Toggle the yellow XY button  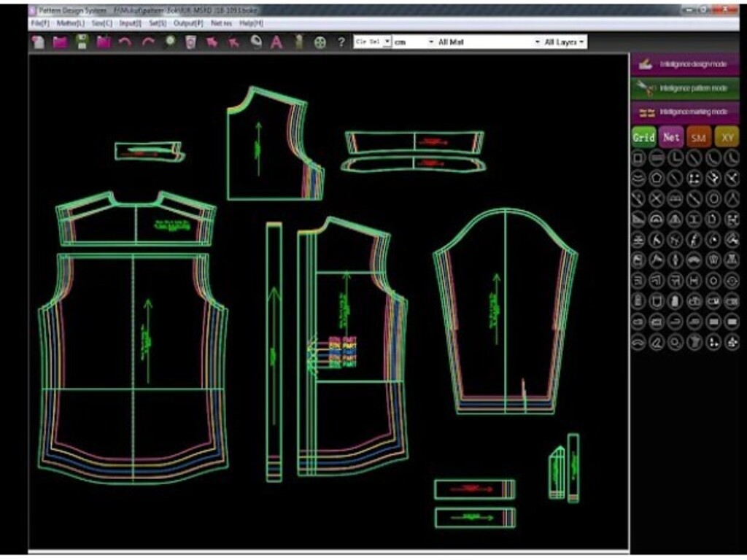pos(726,136)
